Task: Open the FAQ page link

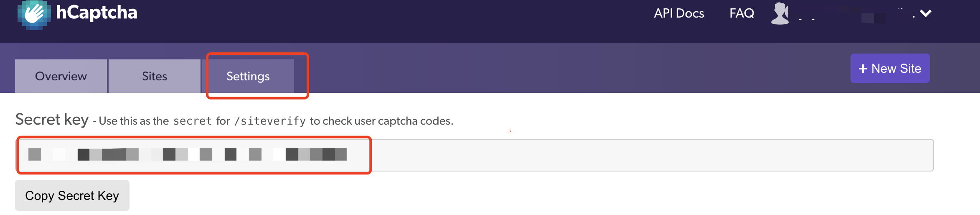Action: (741, 13)
